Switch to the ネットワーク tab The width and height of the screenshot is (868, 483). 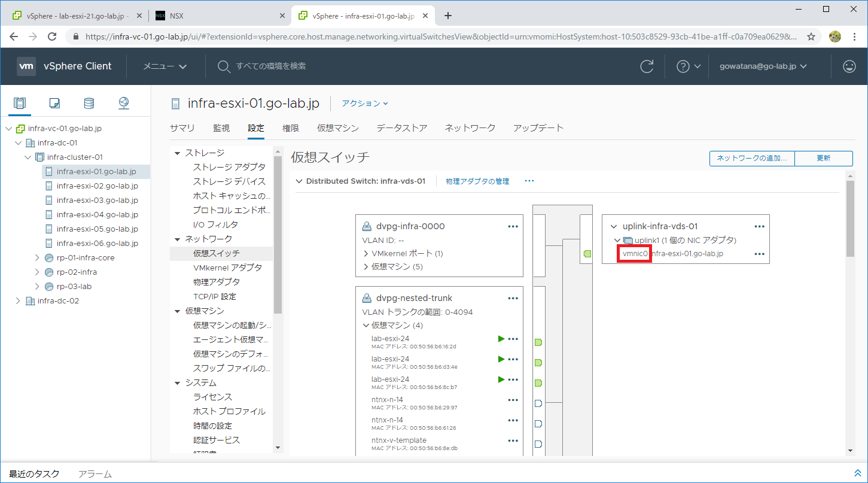click(x=470, y=127)
